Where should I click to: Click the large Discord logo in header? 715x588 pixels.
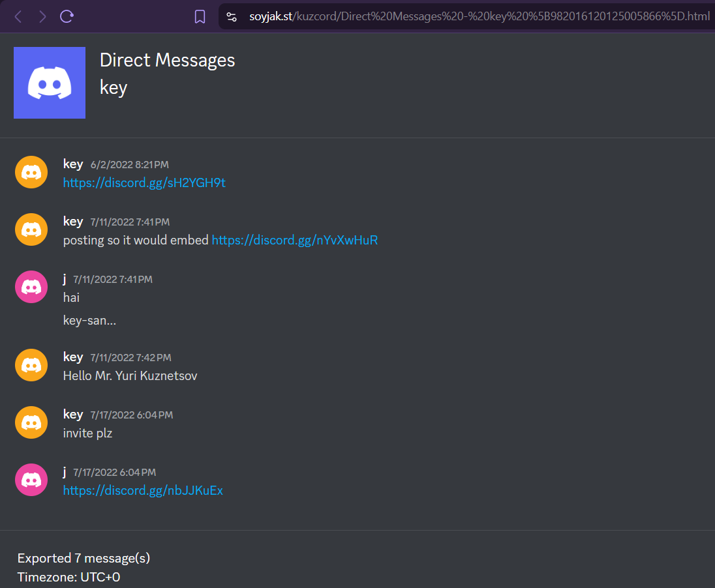(50, 83)
